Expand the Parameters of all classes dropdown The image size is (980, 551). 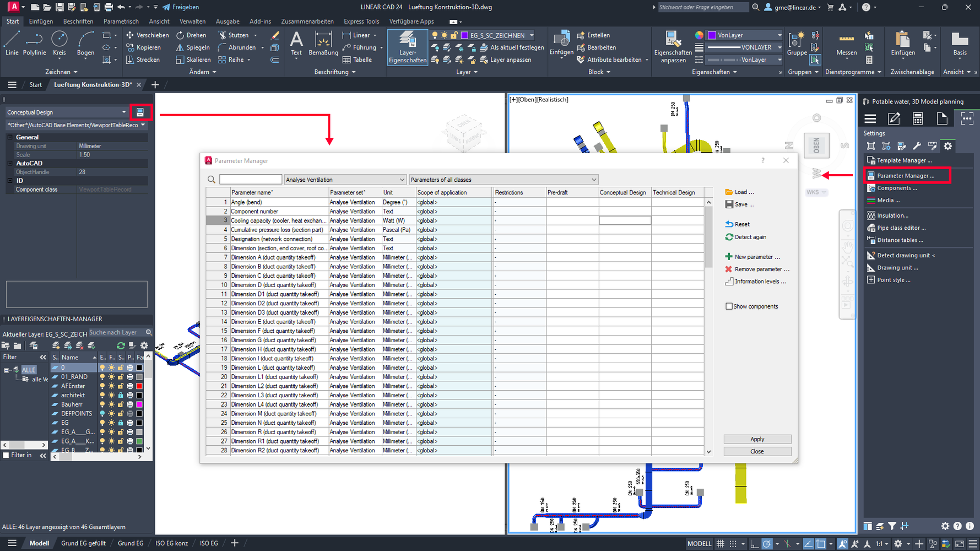click(503, 180)
